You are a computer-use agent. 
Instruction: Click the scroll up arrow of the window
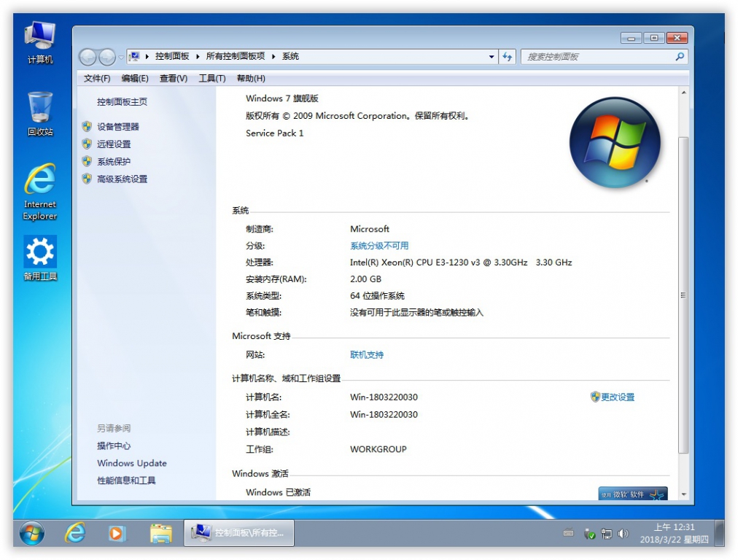pos(683,93)
